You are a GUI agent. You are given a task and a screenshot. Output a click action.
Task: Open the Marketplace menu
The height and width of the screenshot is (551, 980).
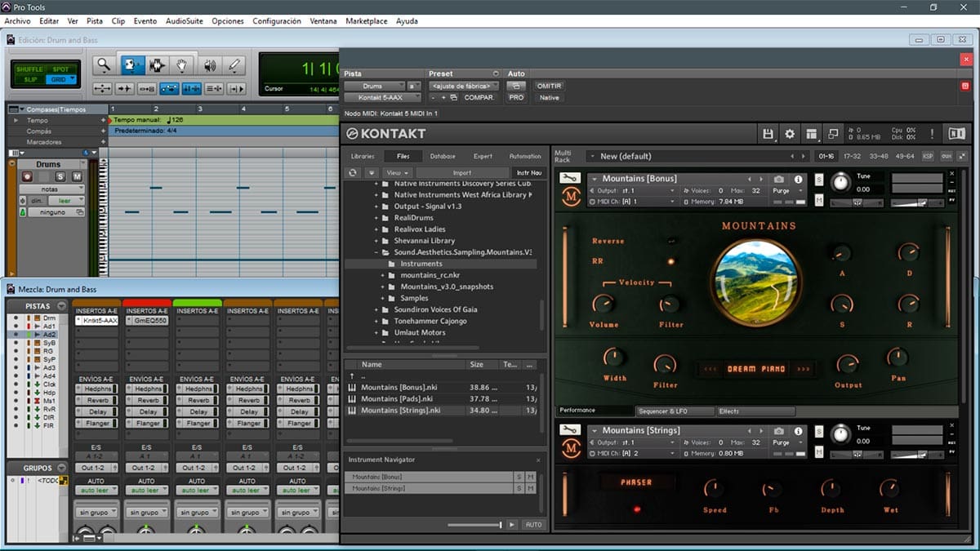[x=367, y=21]
